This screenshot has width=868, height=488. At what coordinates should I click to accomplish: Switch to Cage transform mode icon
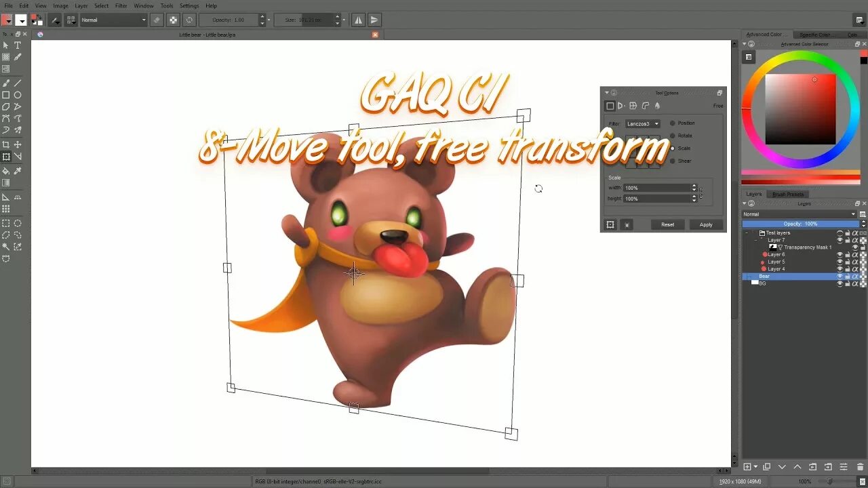(x=646, y=106)
